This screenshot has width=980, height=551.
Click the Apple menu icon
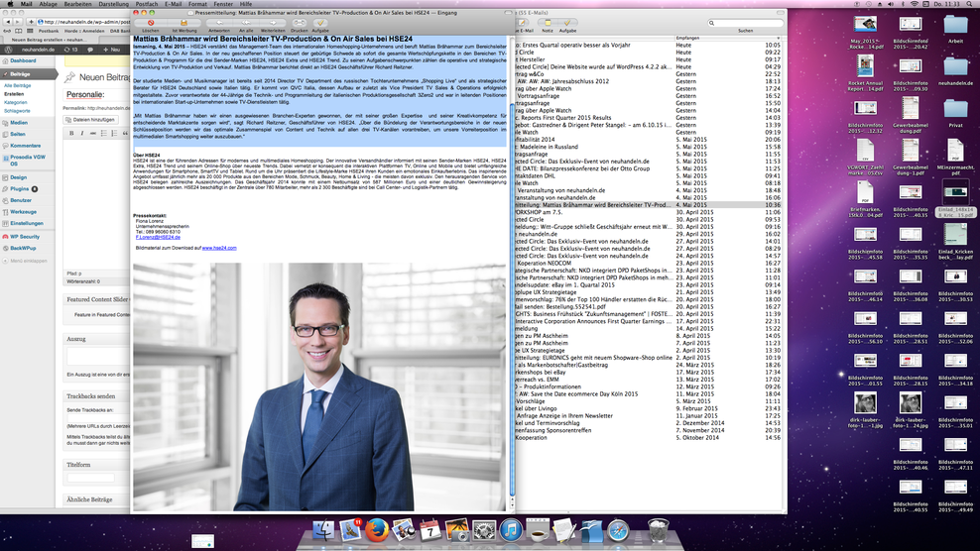(10, 4)
